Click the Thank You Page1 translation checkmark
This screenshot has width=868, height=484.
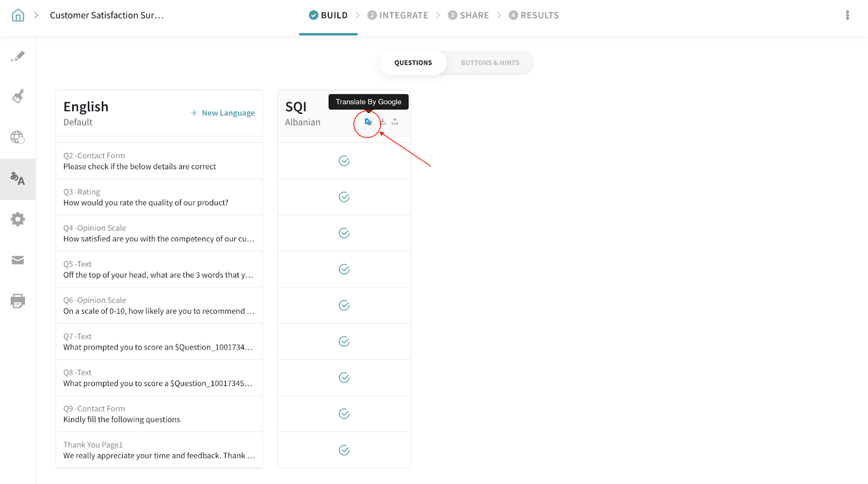[344, 450]
